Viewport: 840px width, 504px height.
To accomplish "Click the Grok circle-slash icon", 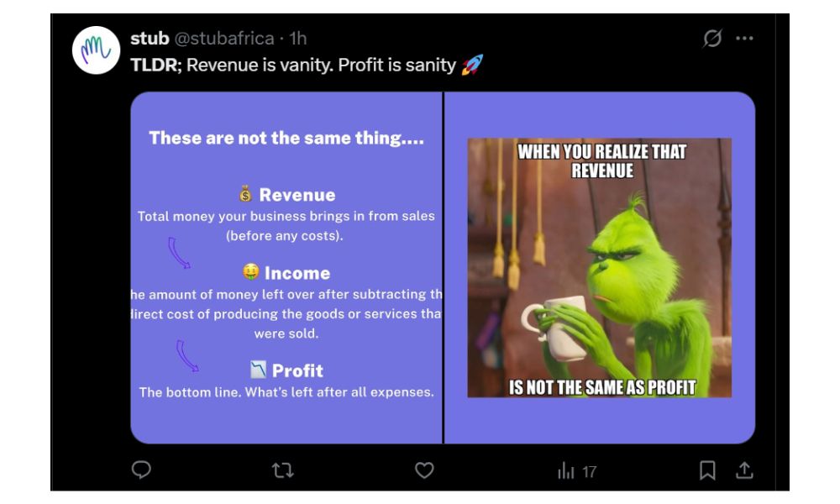I will (x=712, y=38).
